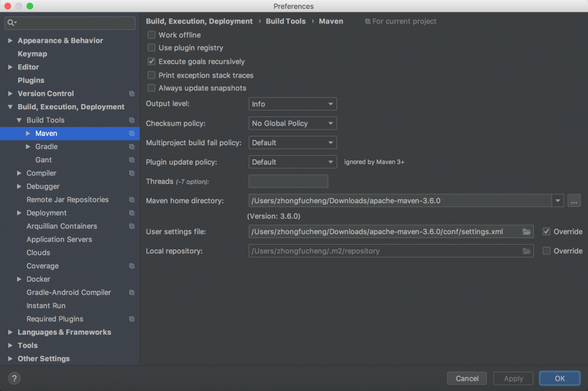Enable the Work offline checkbox
Image resolution: width=588 pixels, height=391 pixels.
pos(151,35)
